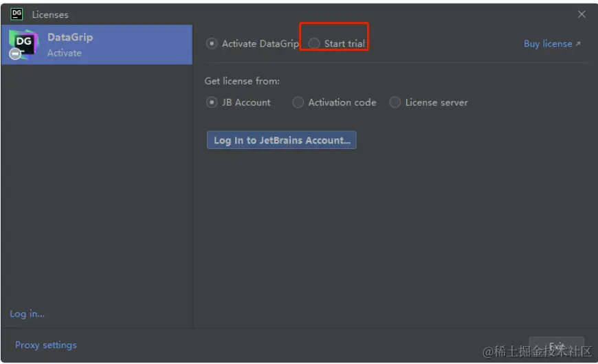Viewport: 598px width, 364px height.
Task: Click the Exit button
Action: point(557,346)
